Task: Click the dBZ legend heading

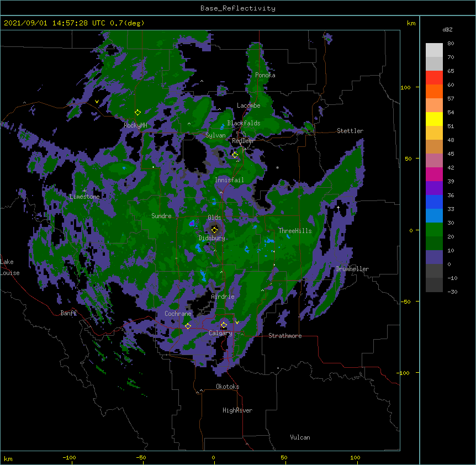Action: tap(447, 30)
